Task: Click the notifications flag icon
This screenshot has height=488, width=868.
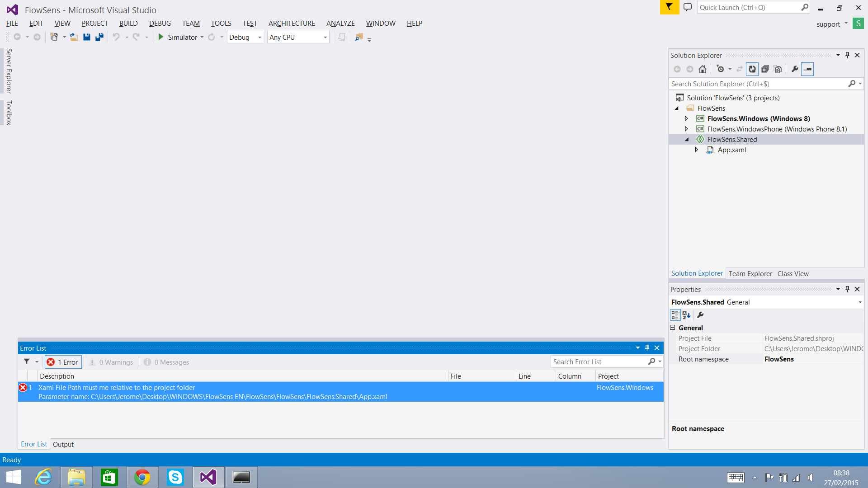Action: coord(669,7)
